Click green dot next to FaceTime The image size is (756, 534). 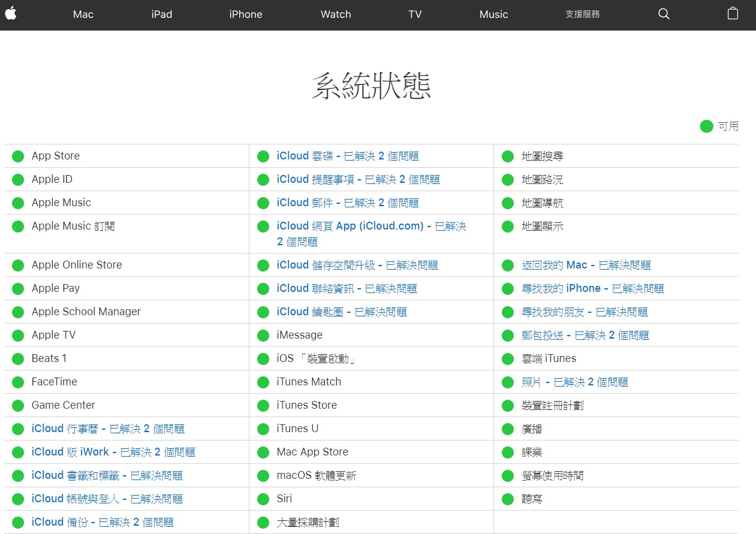18,382
